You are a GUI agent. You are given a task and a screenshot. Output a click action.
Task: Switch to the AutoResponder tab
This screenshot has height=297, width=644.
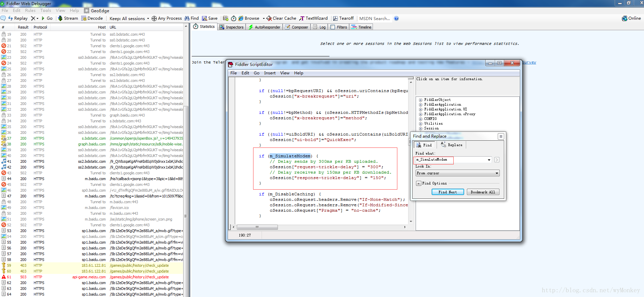coord(264,27)
